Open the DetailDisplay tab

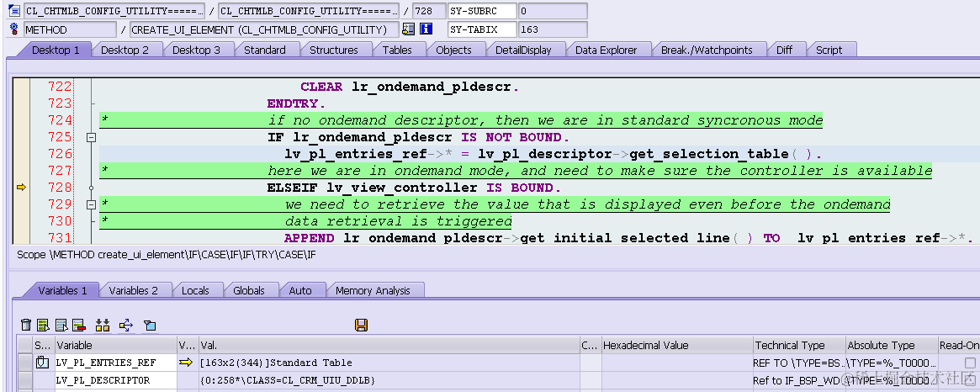tap(523, 50)
